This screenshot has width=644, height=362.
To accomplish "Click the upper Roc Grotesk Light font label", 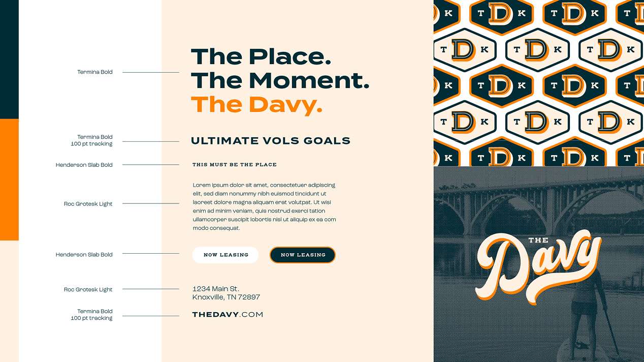I will click(x=88, y=204).
